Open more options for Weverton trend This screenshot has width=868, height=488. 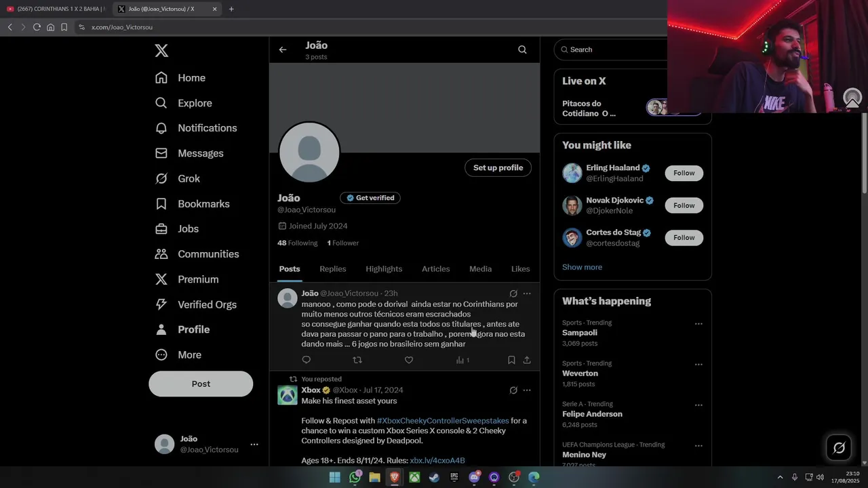(x=698, y=365)
